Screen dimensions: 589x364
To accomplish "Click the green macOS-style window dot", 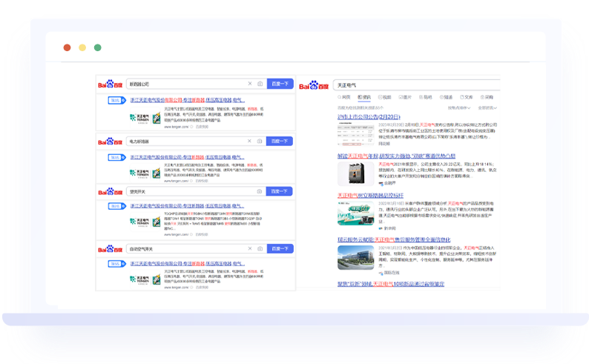I will [x=97, y=47].
